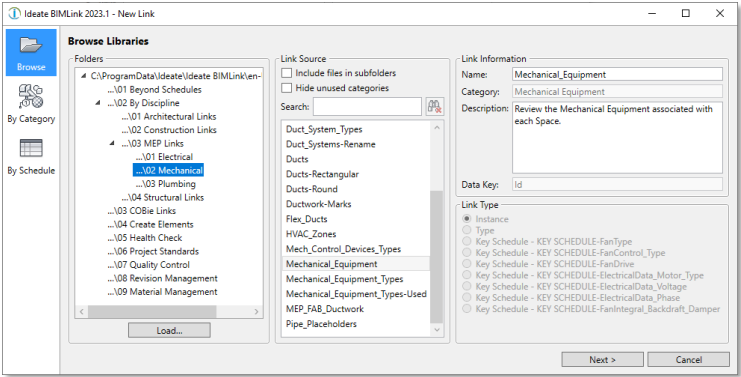
Task: Select 02 Mechanical folder
Action: [x=169, y=171]
